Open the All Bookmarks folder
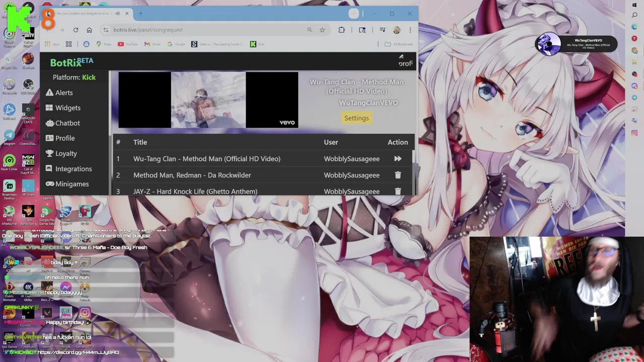The height and width of the screenshot is (362, 644). click(x=398, y=44)
